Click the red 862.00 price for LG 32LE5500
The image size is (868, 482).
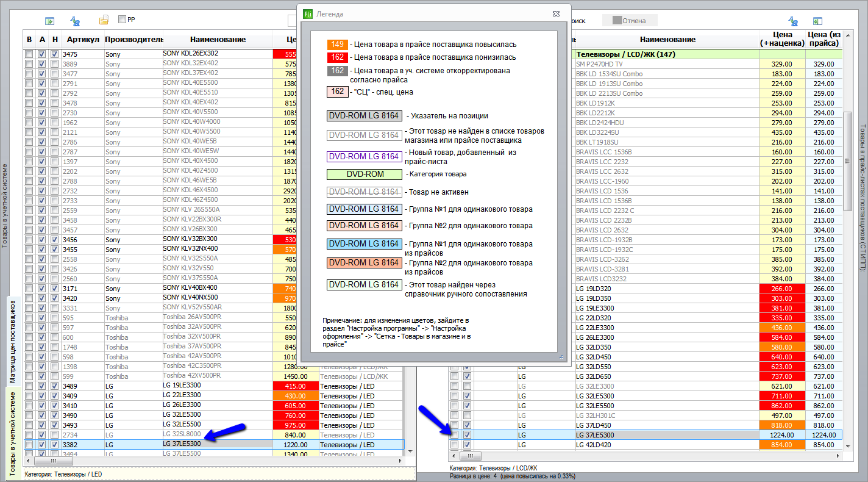tap(782, 406)
